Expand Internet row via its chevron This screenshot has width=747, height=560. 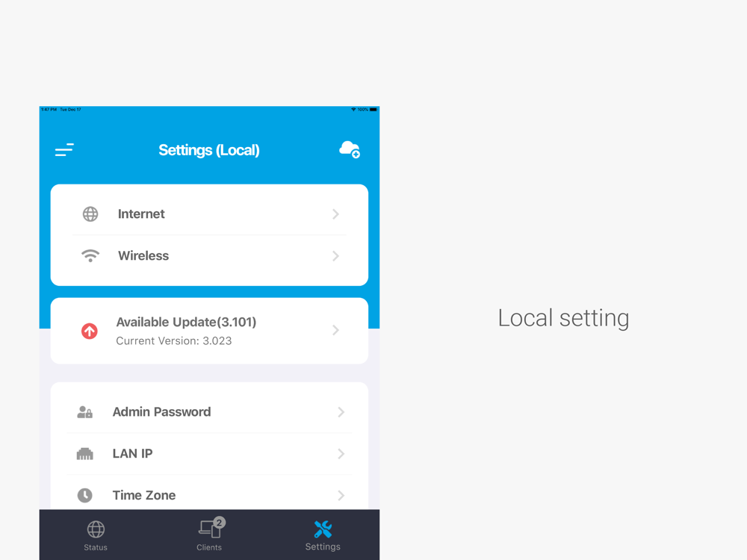pos(336,214)
